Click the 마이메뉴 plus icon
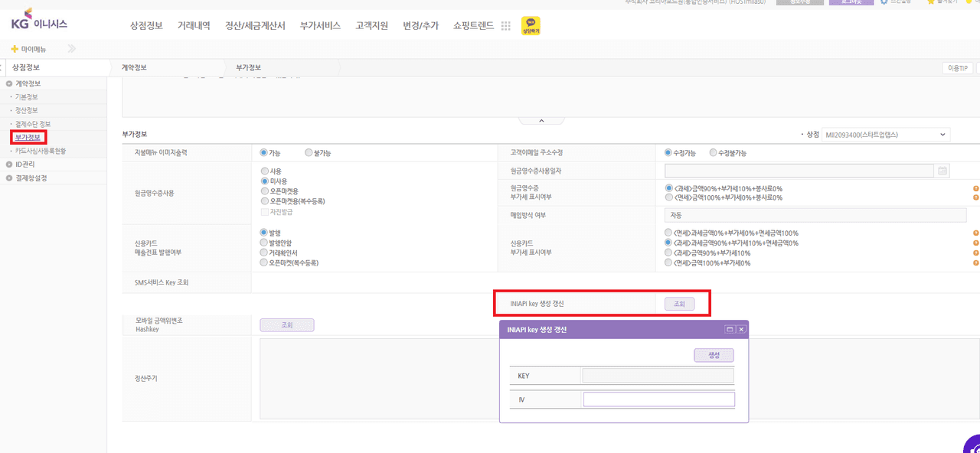The width and height of the screenshot is (980, 453). coord(14,49)
